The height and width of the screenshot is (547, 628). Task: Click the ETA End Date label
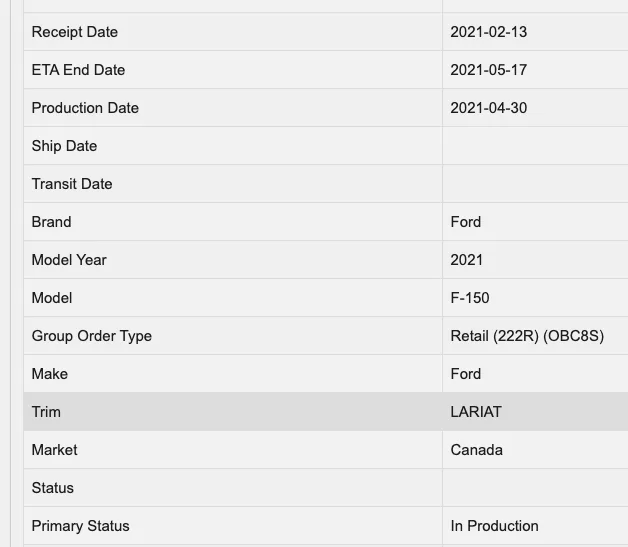pos(78,70)
